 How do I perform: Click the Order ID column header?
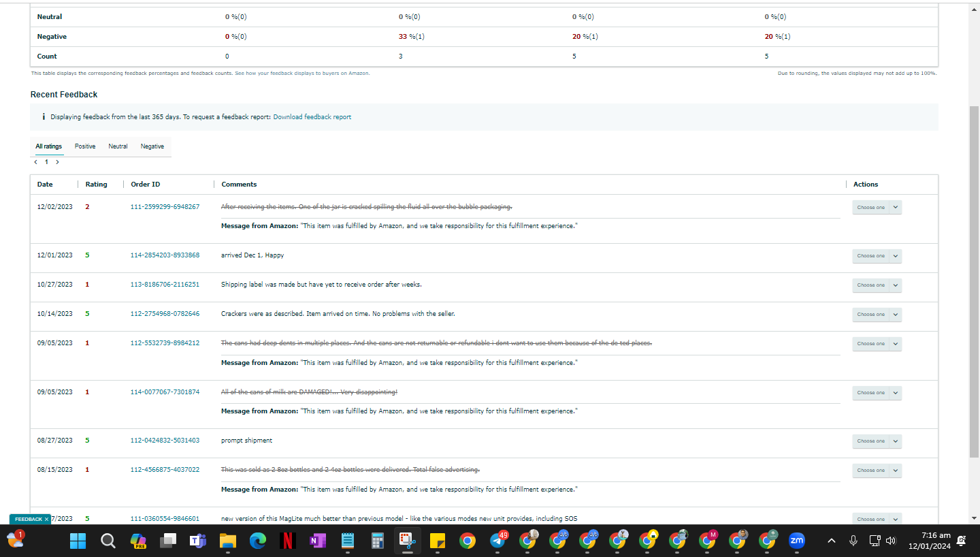pos(146,185)
